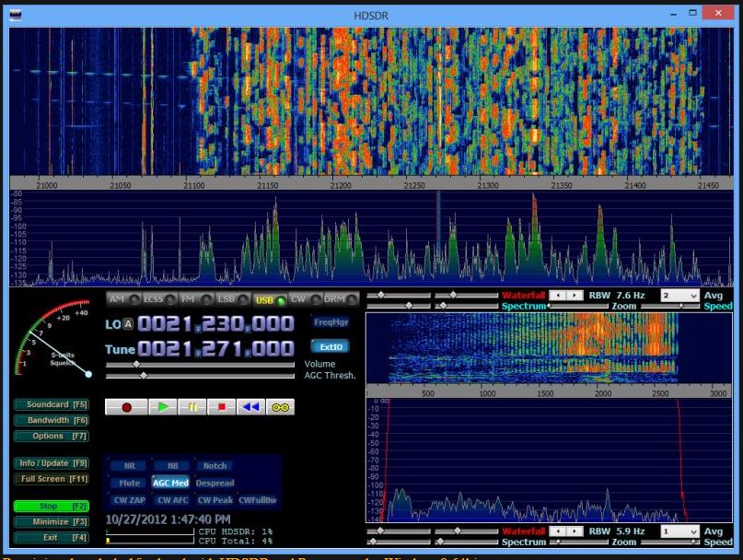Open the lower RBW selection dropdown
Image resolution: width=743 pixels, height=560 pixels.
tap(679, 532)
